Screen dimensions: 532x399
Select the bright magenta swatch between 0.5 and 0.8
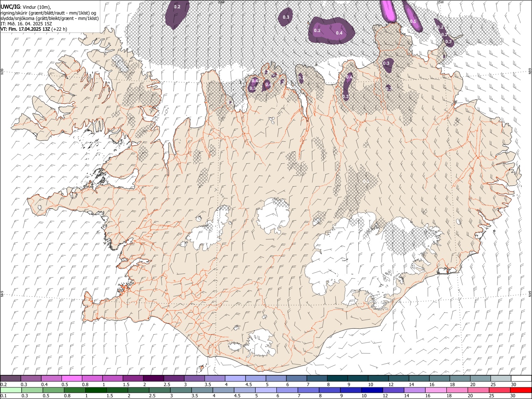pyautogui.click(x=72, y=378)
